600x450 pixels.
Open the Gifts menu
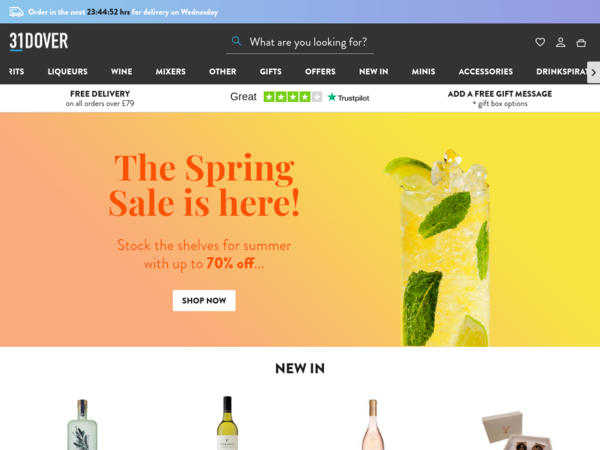pyautogui.click(x=271, y=72)
